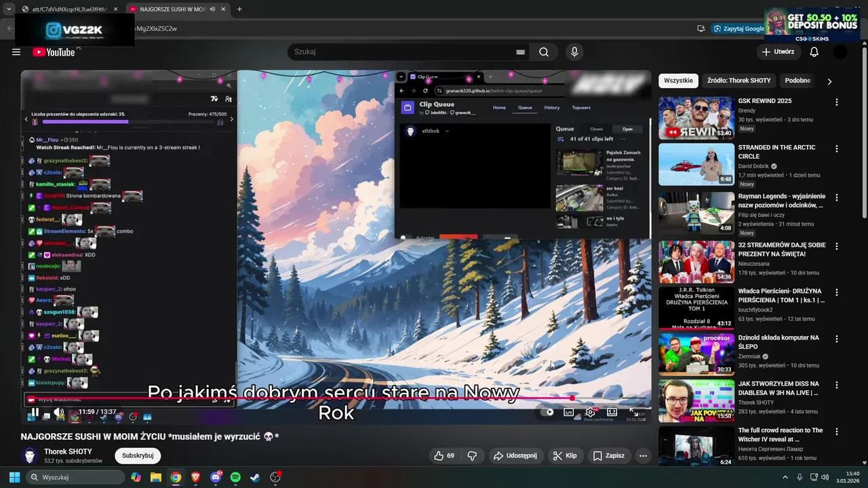Open options for GSK REWIND 2025
Image resolution: width=868 pixels, height=488 pixels.
click(836, 102)
